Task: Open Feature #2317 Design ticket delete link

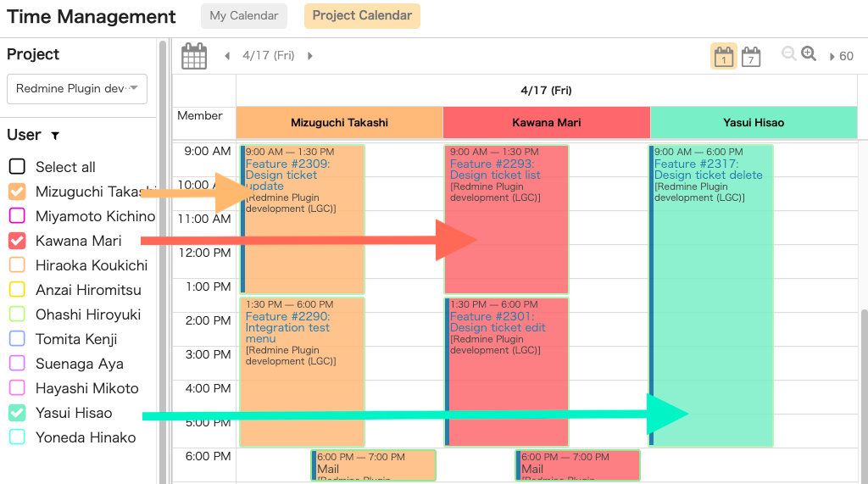Action: (x=708, y=170)
